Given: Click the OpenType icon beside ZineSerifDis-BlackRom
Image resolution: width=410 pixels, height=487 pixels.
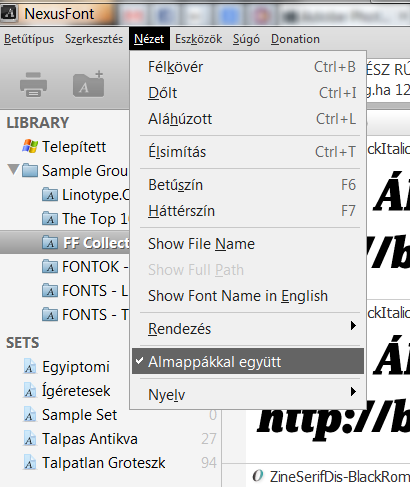Looking at the screenshot, I should (258, 476).
